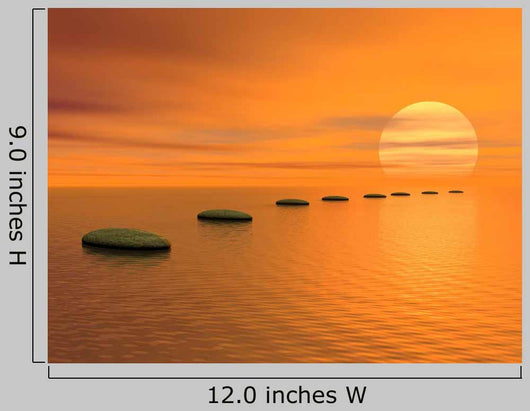Click the farthest stepping stone below the sun
The width and height of the screenshot is (530, 411).
456,192
